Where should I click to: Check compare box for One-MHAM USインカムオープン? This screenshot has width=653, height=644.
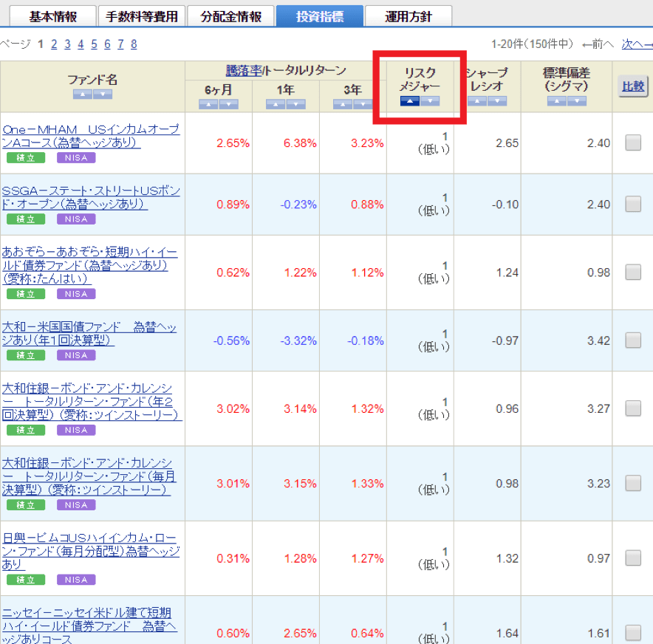click(x=633, y=143)
